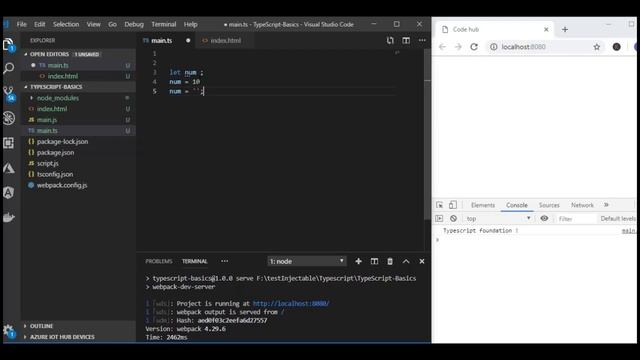This screenshot has height=360, width=640.
Task: Open the Manage gear settings icon
Action: [9, 331]
